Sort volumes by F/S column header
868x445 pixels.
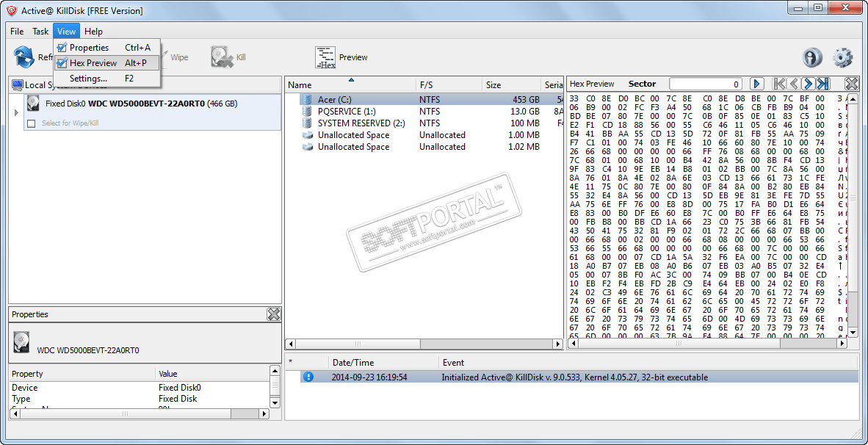[449, 85]
